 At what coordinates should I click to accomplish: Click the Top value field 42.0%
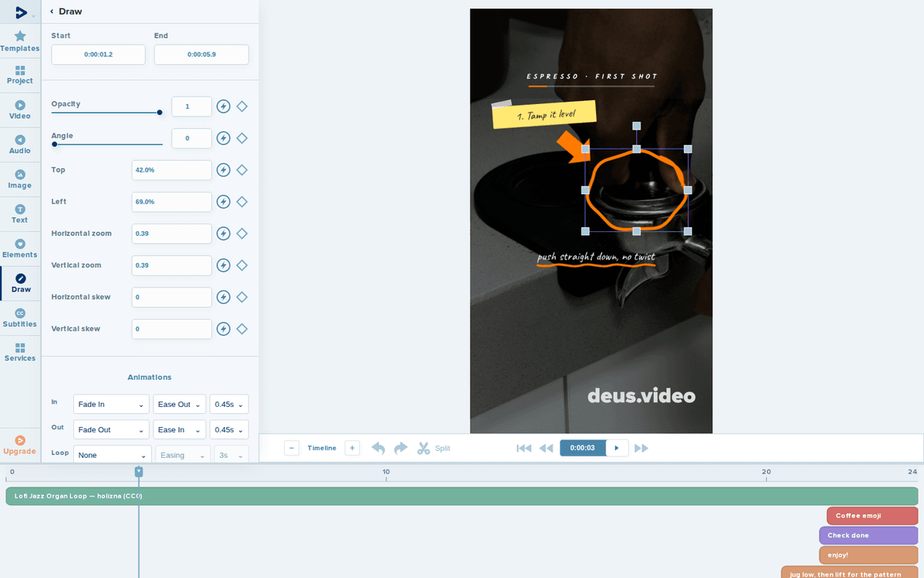172,170
